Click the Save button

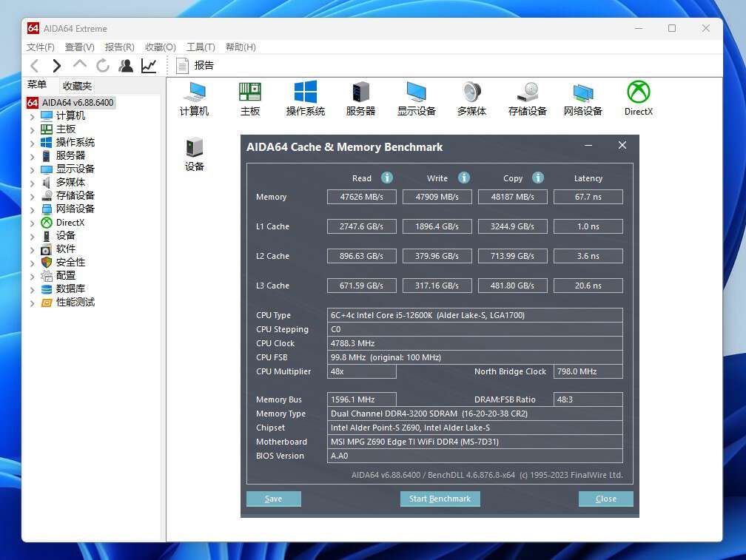273,499
